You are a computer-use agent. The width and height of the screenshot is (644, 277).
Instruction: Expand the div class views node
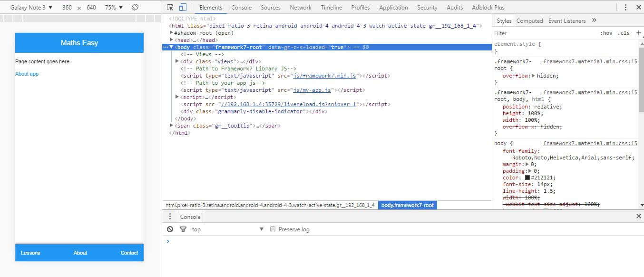[177, 61]
